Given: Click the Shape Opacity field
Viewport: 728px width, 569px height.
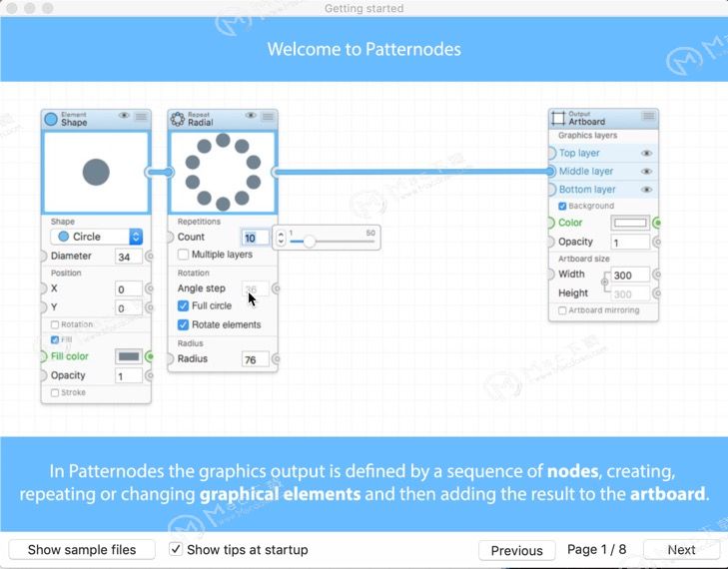Looking at the screenshot, I should (129, 376).
